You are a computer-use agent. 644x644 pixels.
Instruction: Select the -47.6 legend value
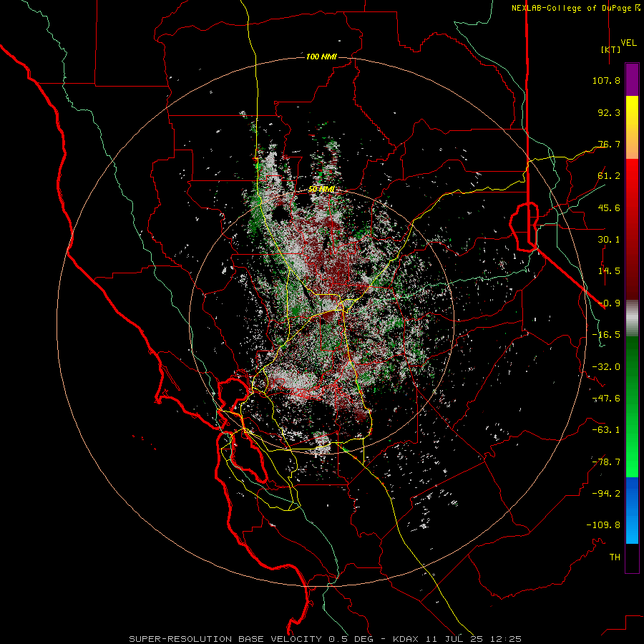pos(606,399)
